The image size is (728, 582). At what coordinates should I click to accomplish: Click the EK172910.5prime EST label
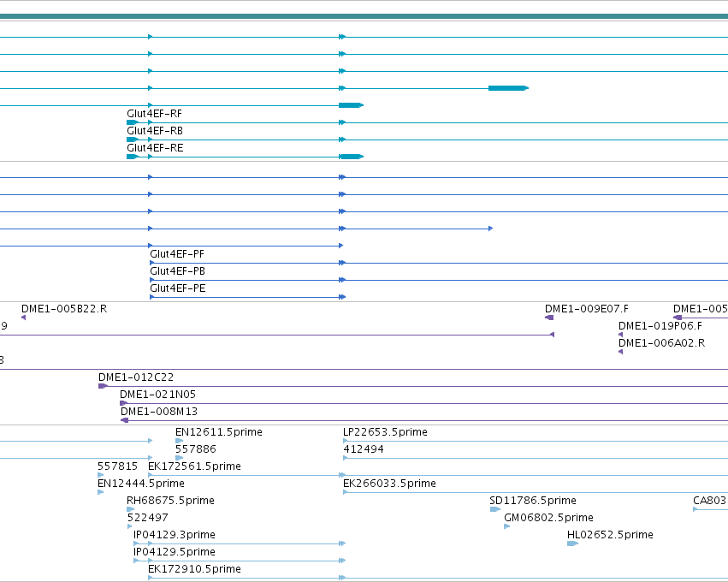[x=194, y=569]
